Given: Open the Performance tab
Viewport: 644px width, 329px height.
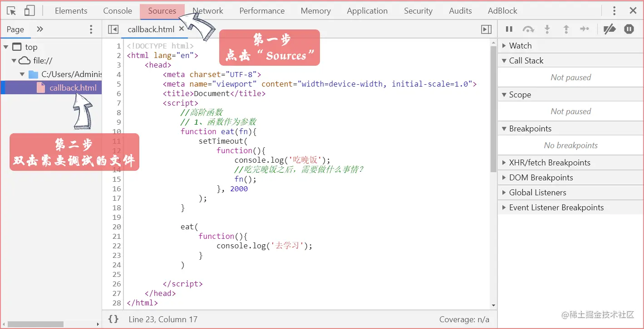Looking at the screenshot, I should (262, 11).
